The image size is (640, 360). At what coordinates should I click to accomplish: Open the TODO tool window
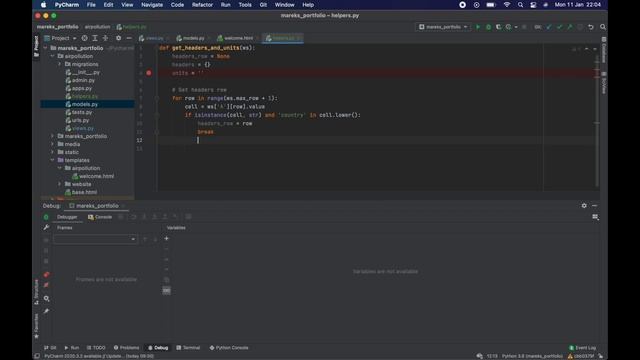(x=96, y=348)
